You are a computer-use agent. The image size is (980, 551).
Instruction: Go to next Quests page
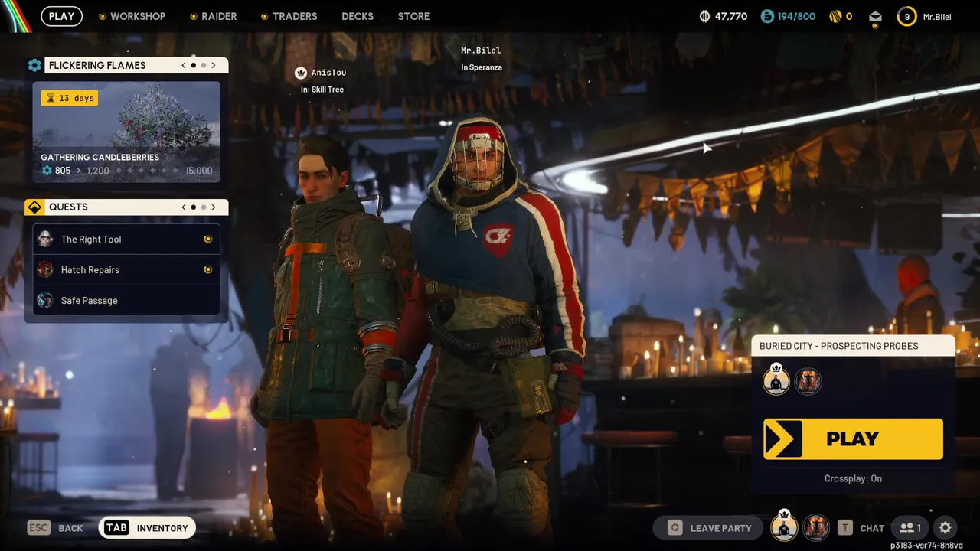[214, 207]
